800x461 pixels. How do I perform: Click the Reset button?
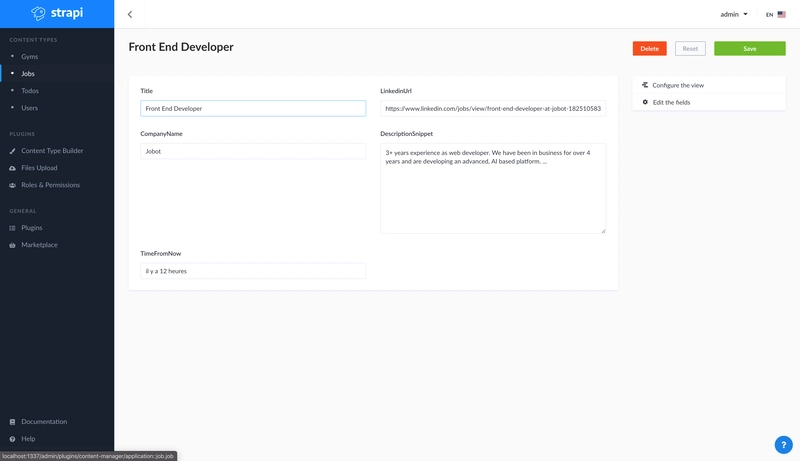click(690, 48)
